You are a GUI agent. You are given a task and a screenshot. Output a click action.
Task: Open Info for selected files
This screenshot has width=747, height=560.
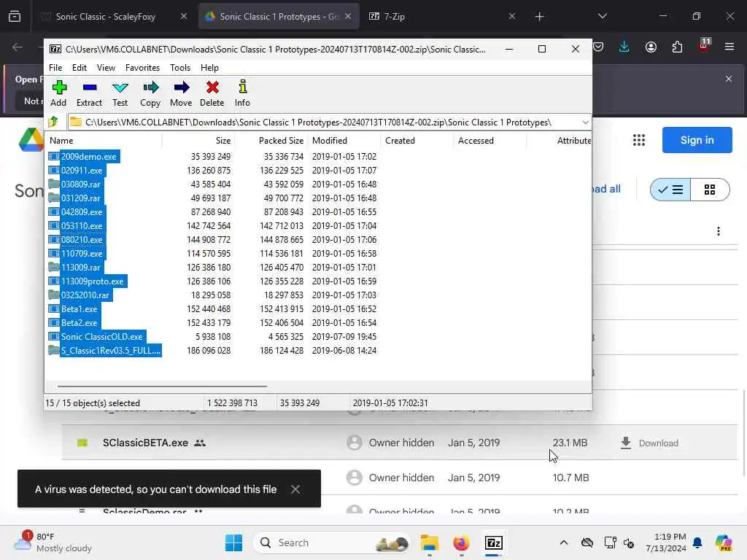(242, 93)
